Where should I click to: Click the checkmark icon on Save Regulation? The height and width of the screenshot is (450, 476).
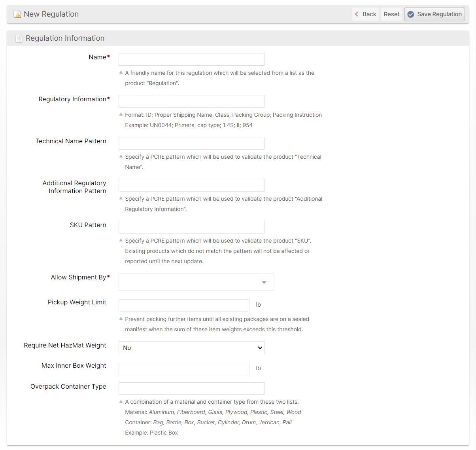click(411, 14)
